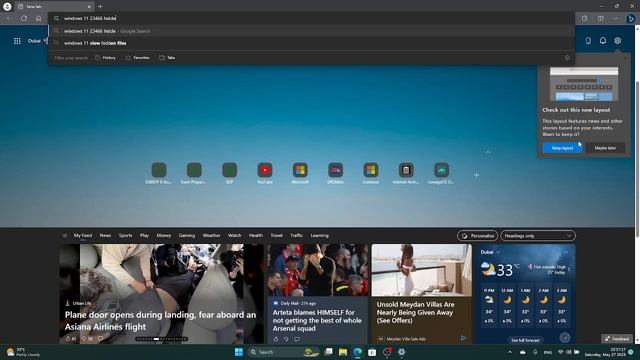Click the page vertical scrollbar
The height and width of the screenshot is (360, 640).
637,159
